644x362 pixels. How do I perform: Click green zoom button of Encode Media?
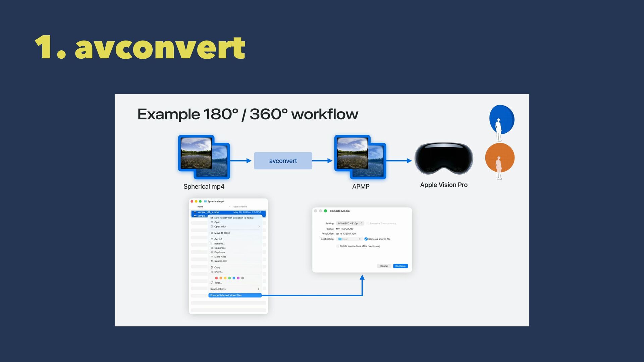(x=325, y=211)
